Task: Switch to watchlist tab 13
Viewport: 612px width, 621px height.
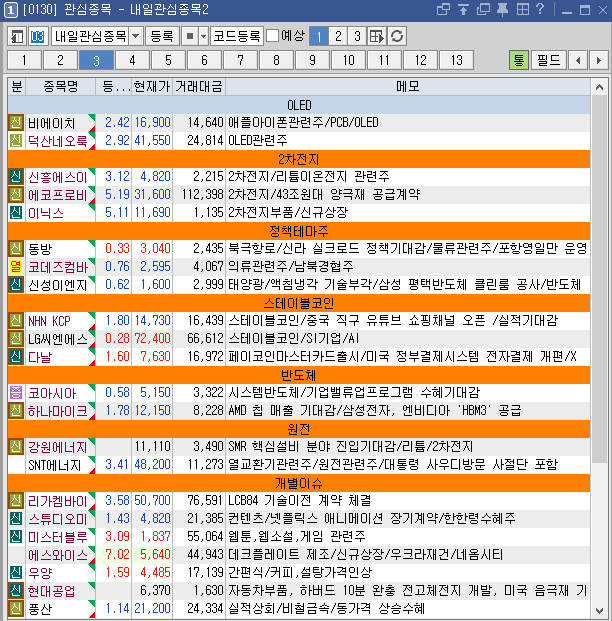Action: click(457, 60)
